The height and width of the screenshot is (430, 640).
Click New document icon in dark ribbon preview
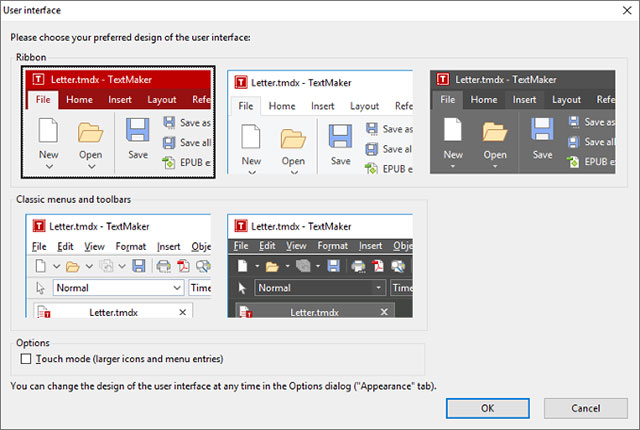(453, 129)
